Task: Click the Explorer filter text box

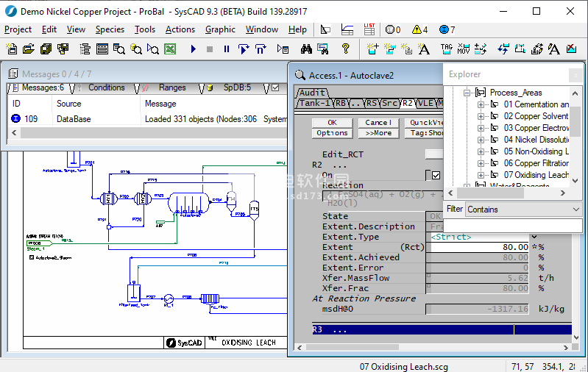Action: (x=512, y=226)
